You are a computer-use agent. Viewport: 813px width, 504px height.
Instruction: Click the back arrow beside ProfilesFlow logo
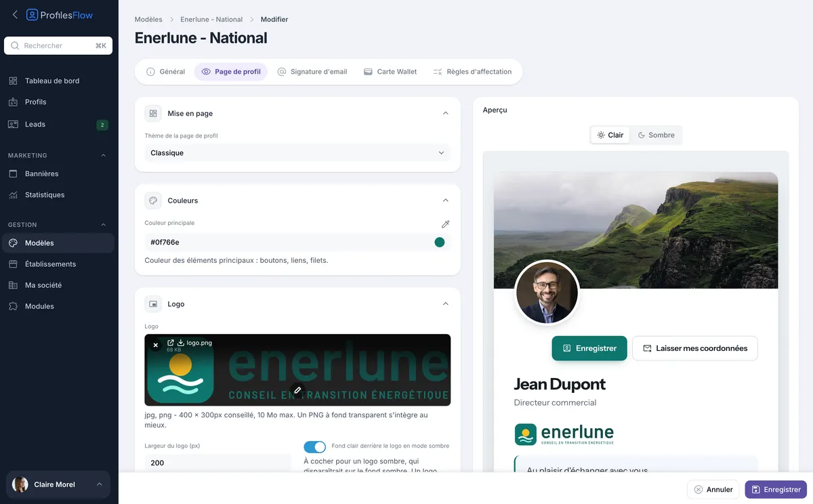point(15,14)
